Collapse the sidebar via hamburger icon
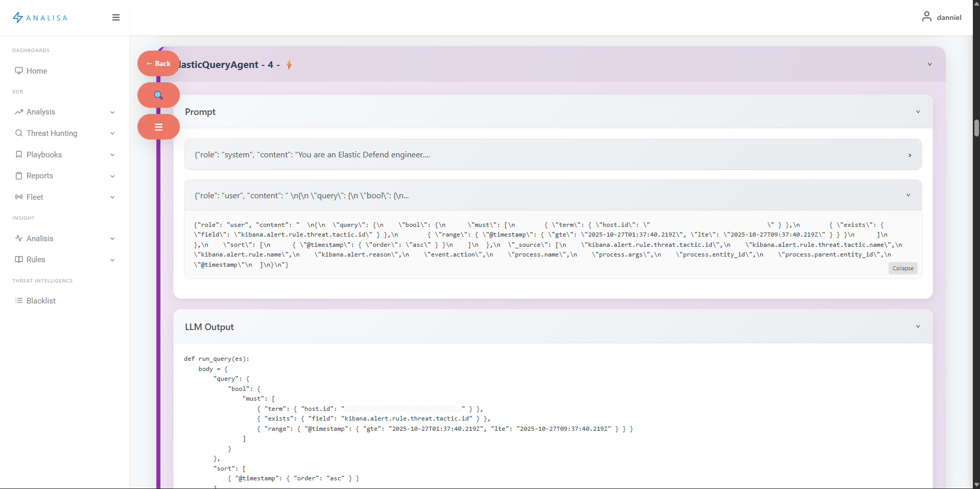The width and height of the screenshot is (980, 489). [116, 17]
